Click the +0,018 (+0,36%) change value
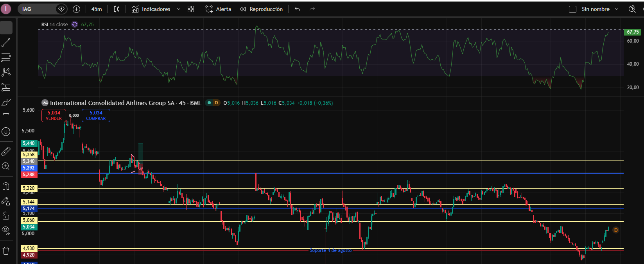The image size is (644, 264). 315,103
